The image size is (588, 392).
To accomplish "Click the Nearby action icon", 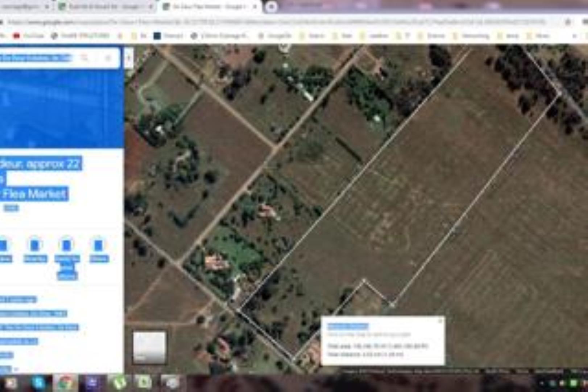I will tap(35, 246).
